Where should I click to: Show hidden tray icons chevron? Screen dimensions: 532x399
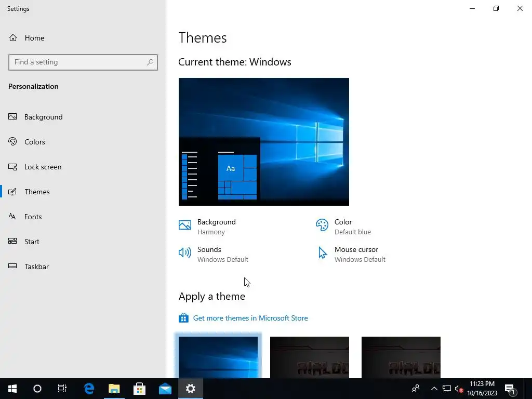[434, 389]
